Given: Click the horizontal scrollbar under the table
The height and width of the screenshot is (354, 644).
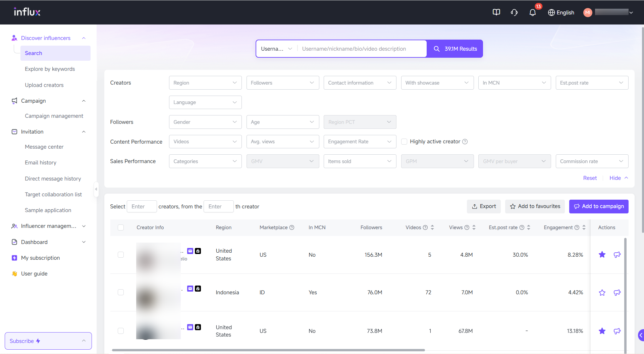Looking at the screenshot, I should [268, 350].
